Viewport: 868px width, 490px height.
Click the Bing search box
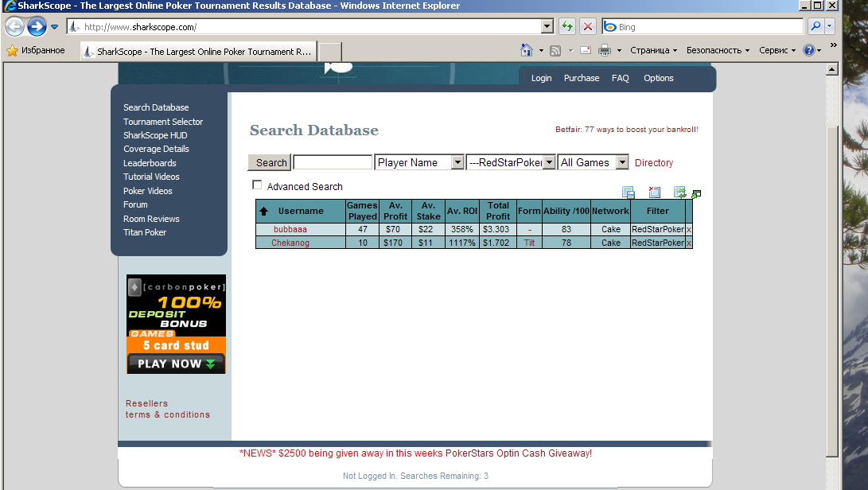click(x=703, y=26)
